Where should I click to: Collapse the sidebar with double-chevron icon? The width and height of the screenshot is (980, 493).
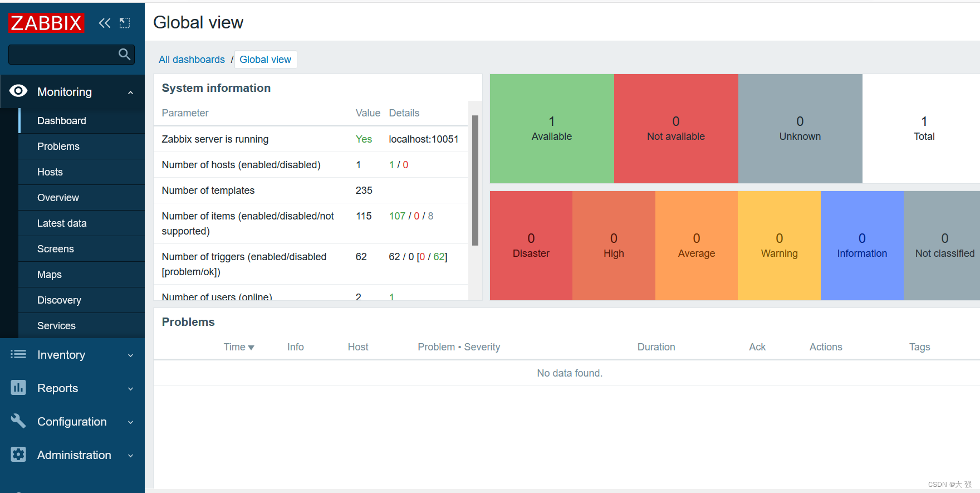105,23
